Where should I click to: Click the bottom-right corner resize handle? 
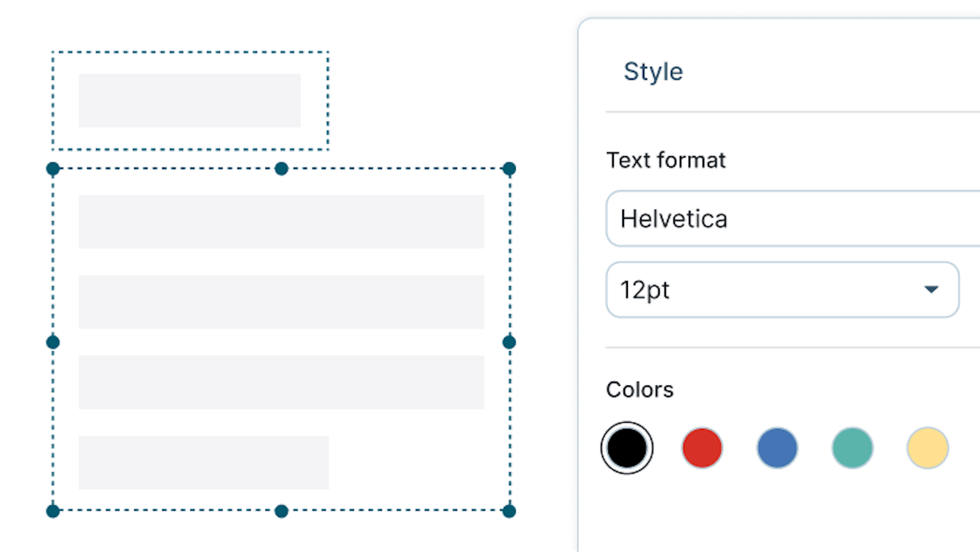(509, 511)
